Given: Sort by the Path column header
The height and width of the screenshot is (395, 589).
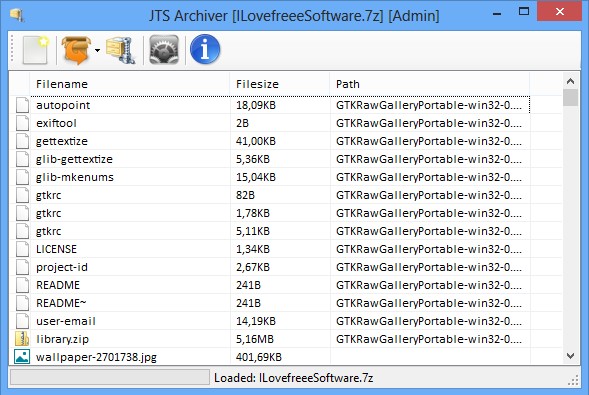Looking at the screenshot, I should 430,84.
